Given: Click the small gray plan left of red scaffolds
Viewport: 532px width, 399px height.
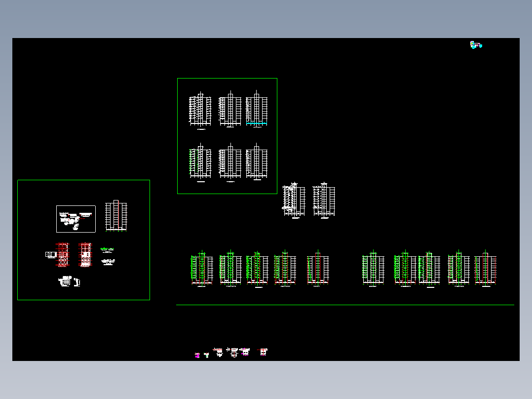Looking at the screenshot, I should point(51,255).
